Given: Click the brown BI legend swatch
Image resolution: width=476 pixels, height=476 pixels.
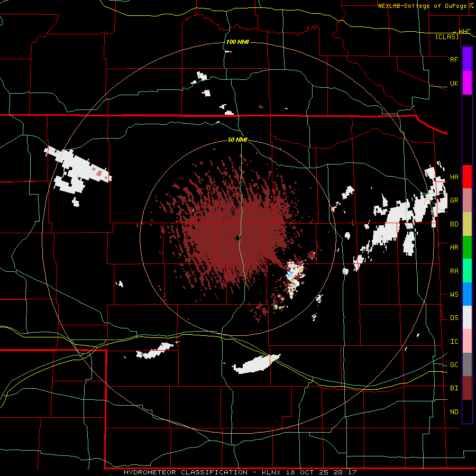Looking at the screenshot, I should pyautogui.click(x=467, y=388).
